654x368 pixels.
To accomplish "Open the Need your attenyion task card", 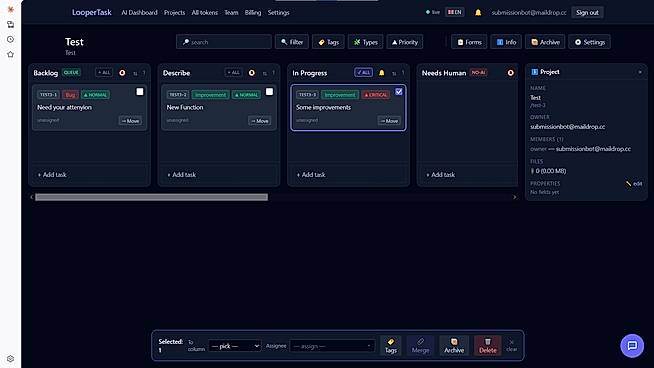I will click(x=89, y=108).
